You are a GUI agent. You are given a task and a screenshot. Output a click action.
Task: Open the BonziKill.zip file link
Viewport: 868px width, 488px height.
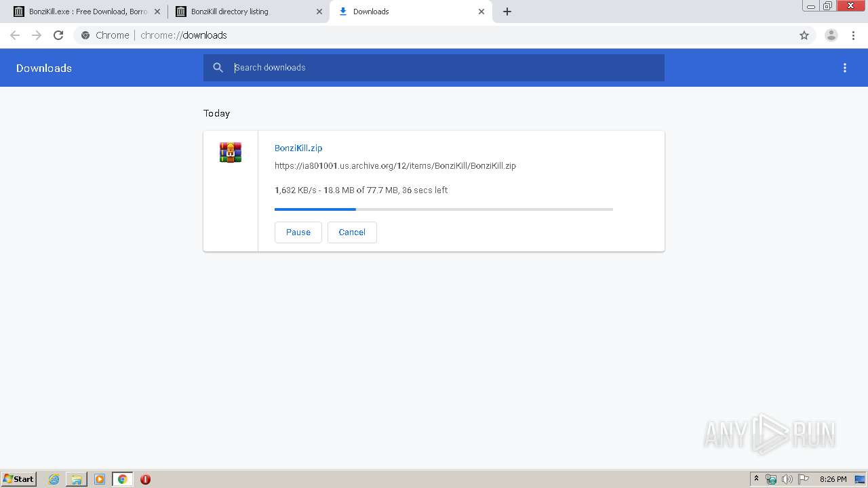coord(298,148)
